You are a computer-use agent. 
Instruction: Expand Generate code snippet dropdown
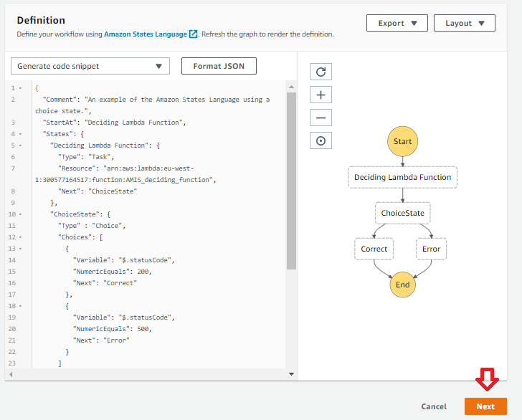click(90, 66)
